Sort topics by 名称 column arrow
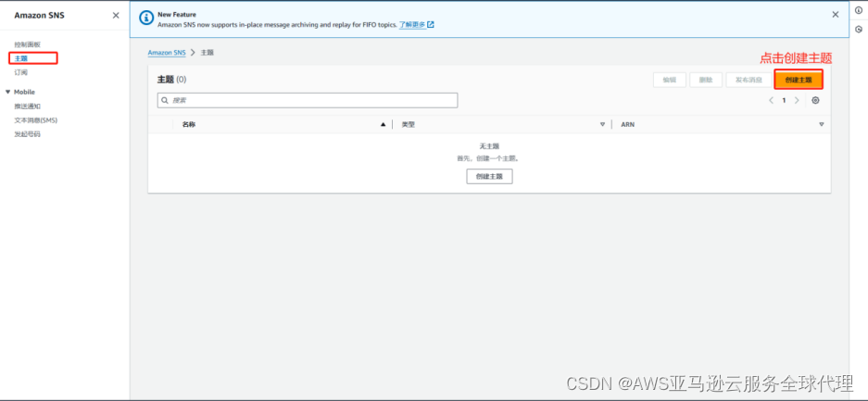Viewport: 868px width, 401px height. (x=383, y=124)
